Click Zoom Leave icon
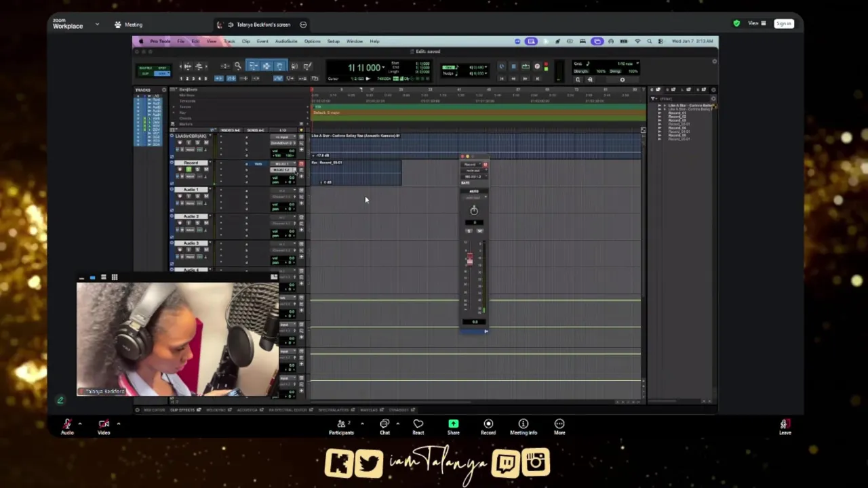Screen dimensions: 868x488 pos(785,424)
